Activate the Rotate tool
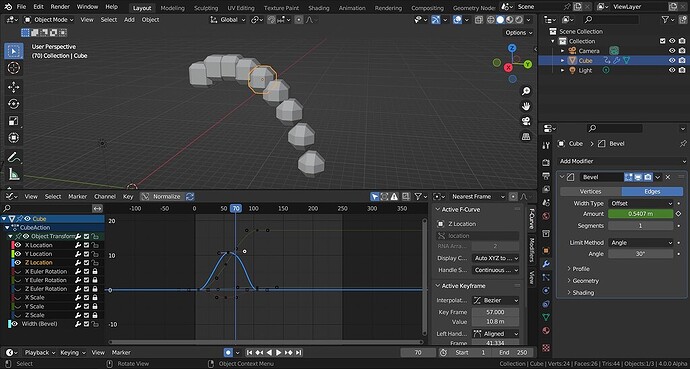690x369 pixels. [14, 104]
